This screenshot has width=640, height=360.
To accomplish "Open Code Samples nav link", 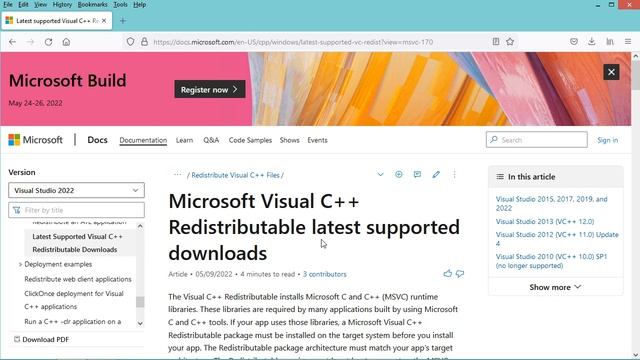I will 250,140.
